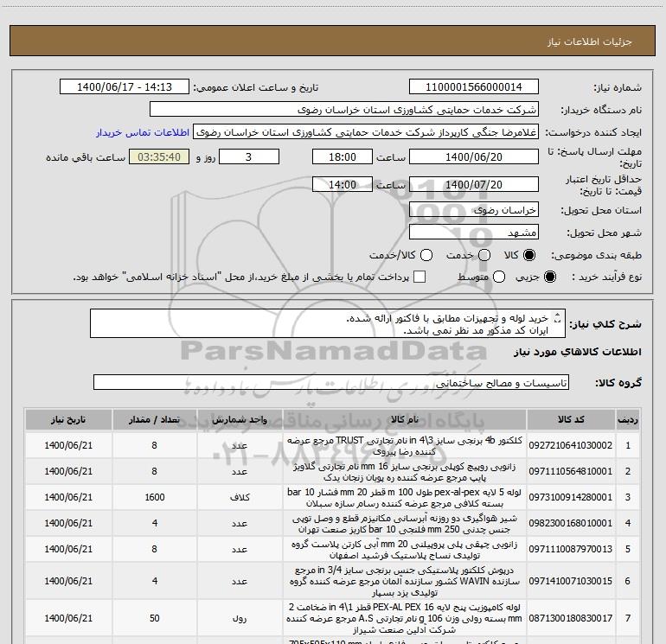The height and width of the screenshot is (644, 666).
Task: Select the جزیی purchase type radio
Action: [549, 277]
